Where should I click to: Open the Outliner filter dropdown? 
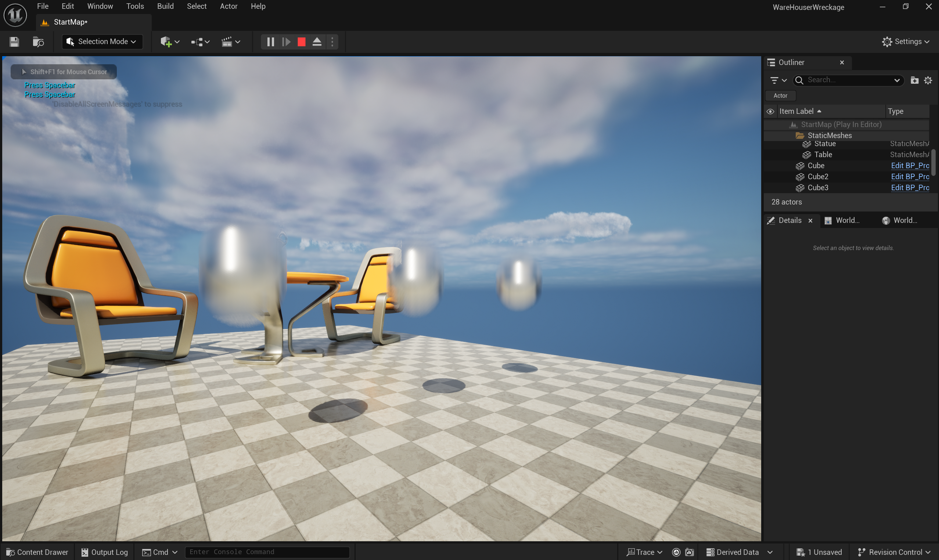[x=778, y=80]
